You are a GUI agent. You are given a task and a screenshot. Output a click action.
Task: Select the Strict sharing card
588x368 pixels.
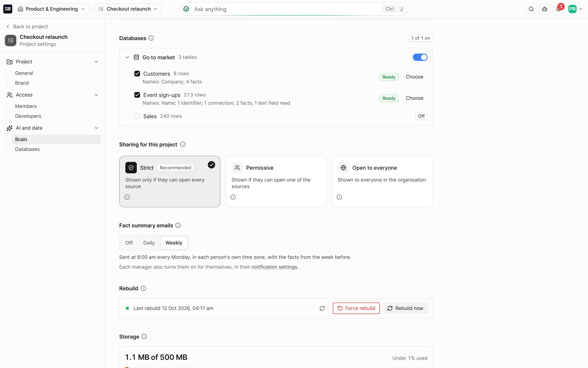[x=170, y=182]
